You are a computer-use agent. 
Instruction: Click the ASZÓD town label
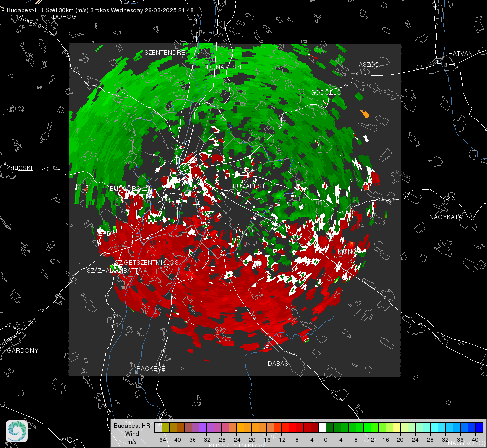369,64
